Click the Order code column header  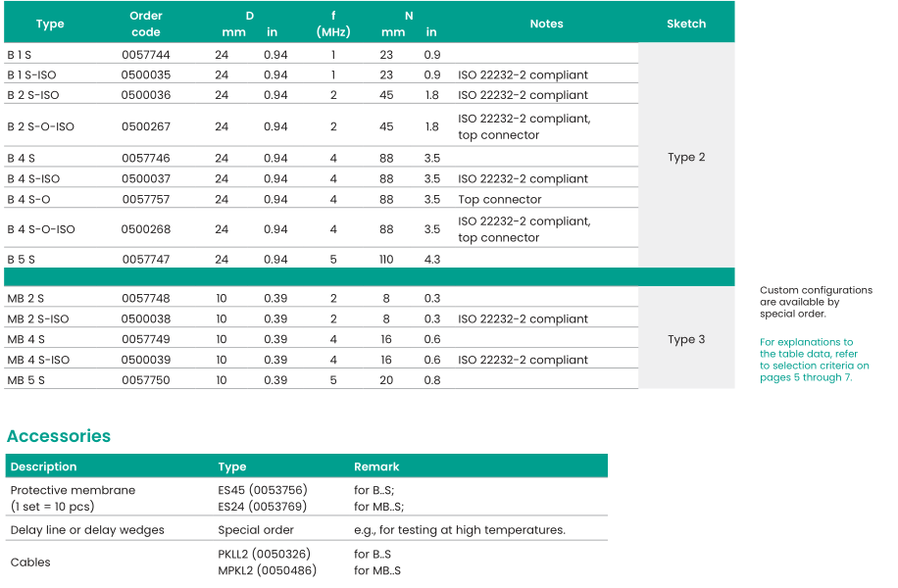click(146, 24)
